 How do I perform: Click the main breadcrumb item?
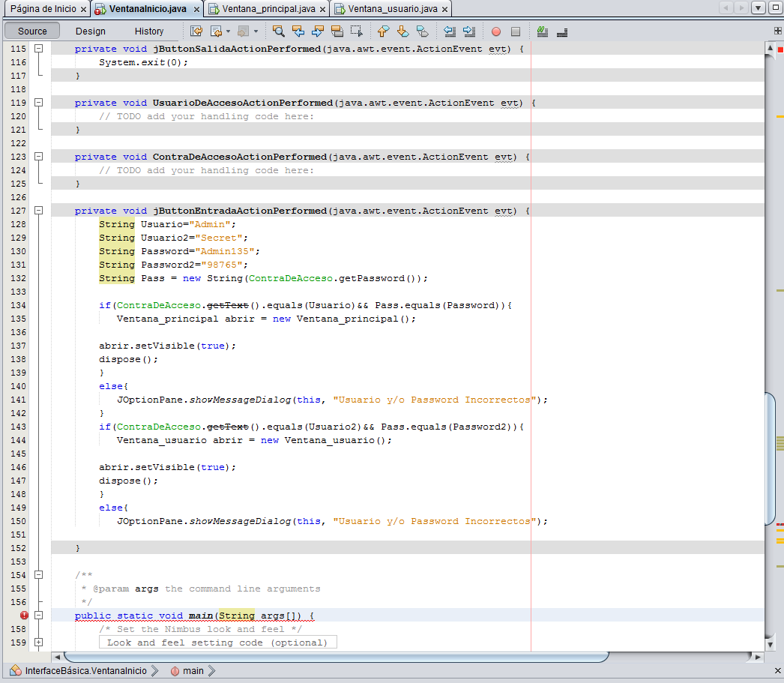pyautogui.click(x=193, y=671)
